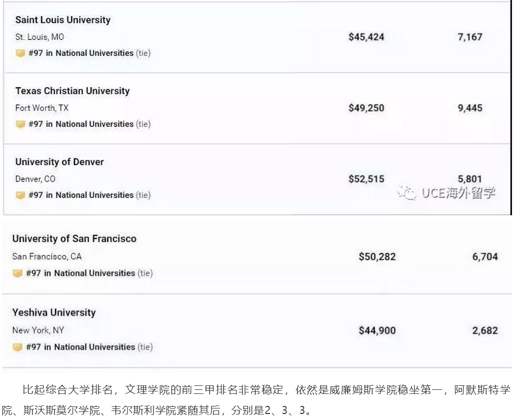Screen dimensions: 515x420
Task: Click the Saint Louis University ranking badge icon
Action: click(x=21, y=53)
